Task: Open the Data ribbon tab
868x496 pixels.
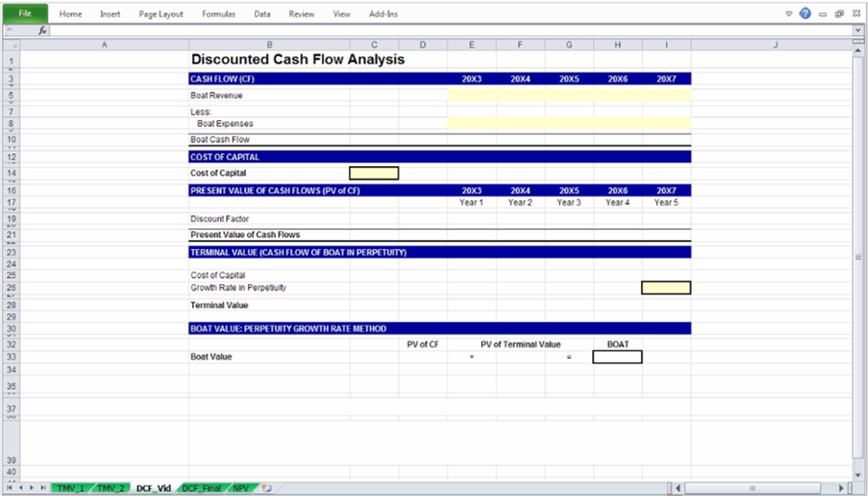Action: pos(262,14)
